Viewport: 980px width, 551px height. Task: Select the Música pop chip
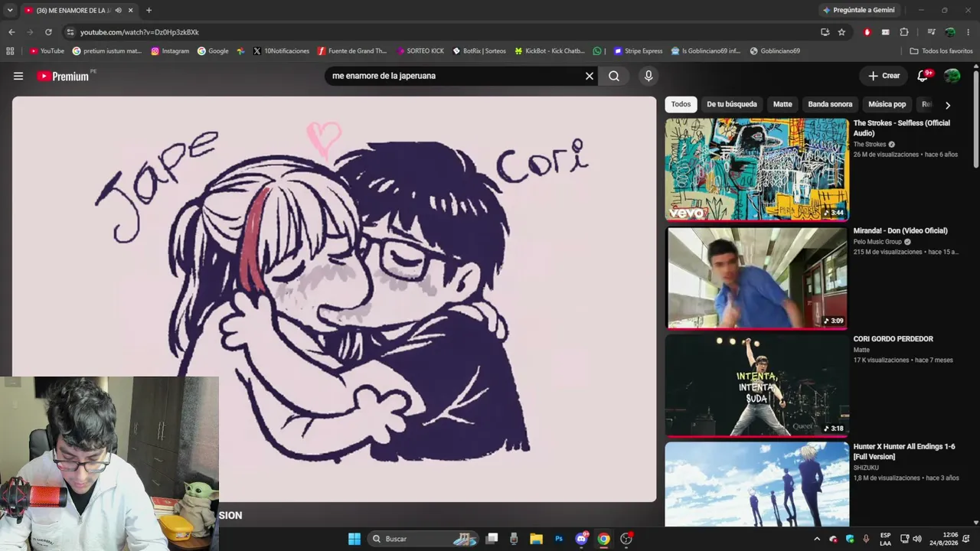887,104
